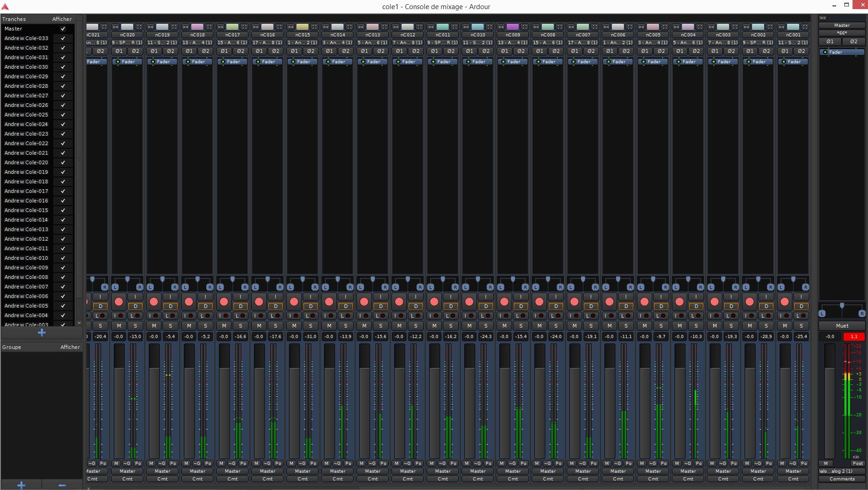
Task: Click the nC018 strip name button
Action: (x=198, y=35)
